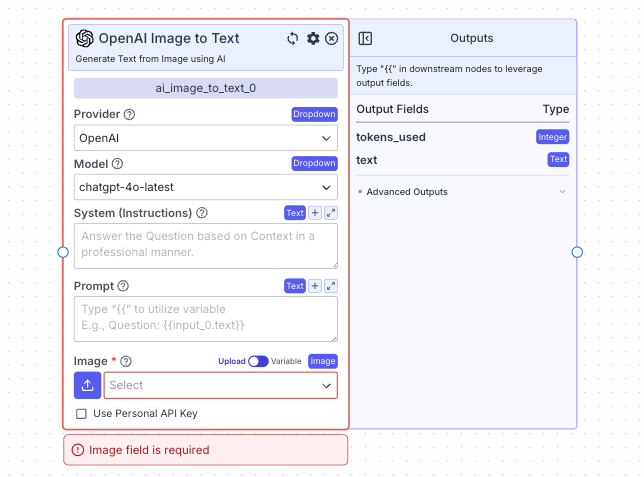Viewport: 644px width, 477px height.
Task: Click the Model Dropdown type badge
Action: (x=315, y=164)
